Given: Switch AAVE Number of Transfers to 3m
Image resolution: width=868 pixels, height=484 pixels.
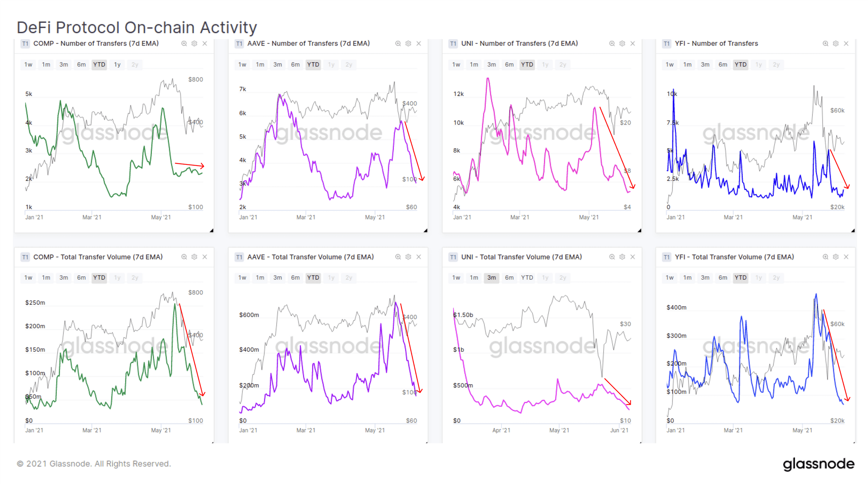Looking at the screenshot, I should click(277, 64).
